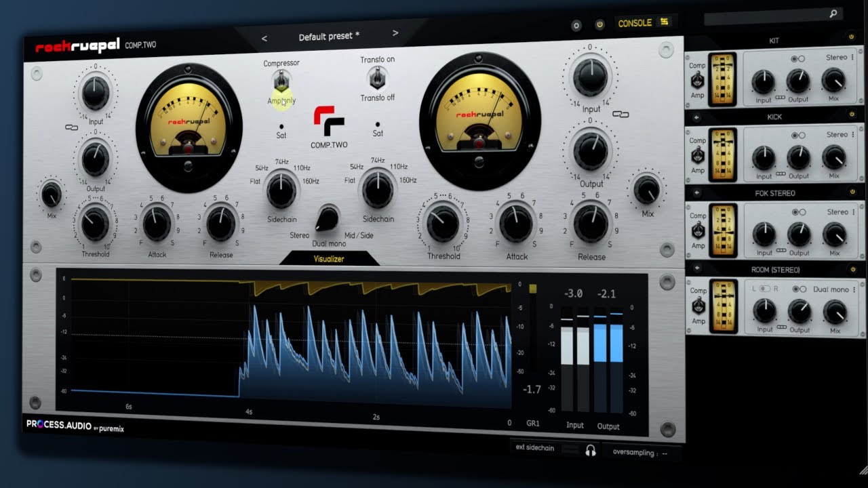The height and width of the screenshot is (488, 868).
Task: Go to previous preset arrow
Action: tap(264, 38)
